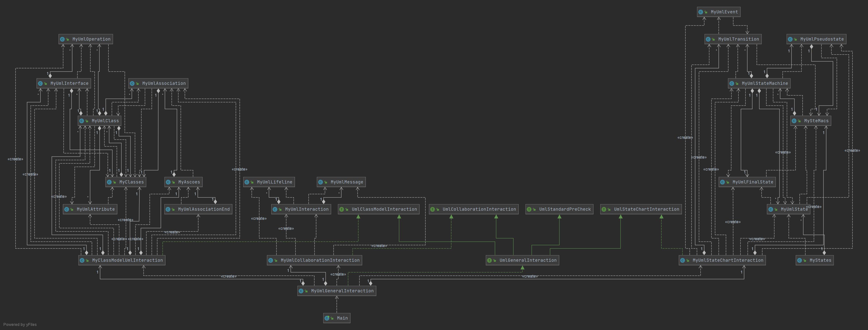This screenshot has height=330, width=868.
Task: Click the interface icon on UmlStandardPreCheck node
Action: click(x=529, y=209)
